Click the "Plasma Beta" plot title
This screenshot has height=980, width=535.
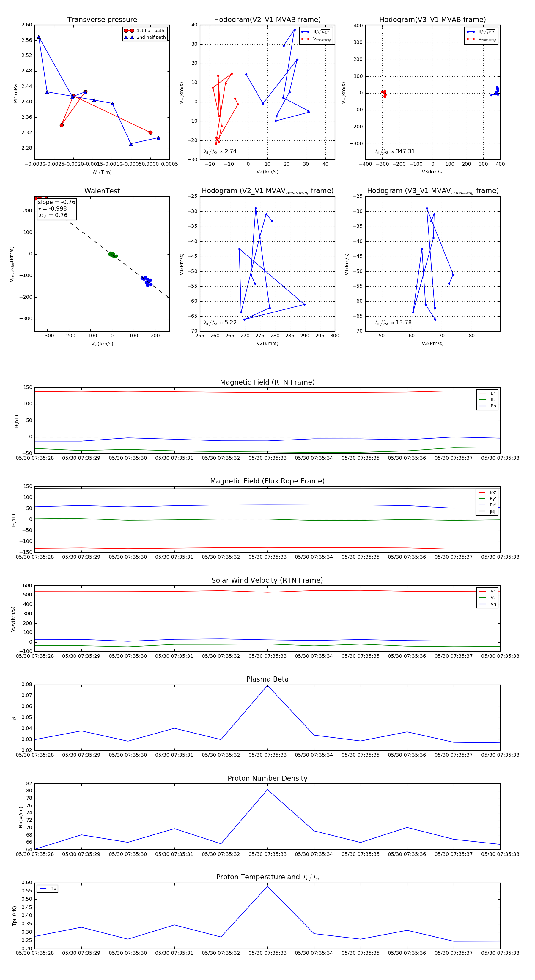pyautogui.click(x=267, y=679)
